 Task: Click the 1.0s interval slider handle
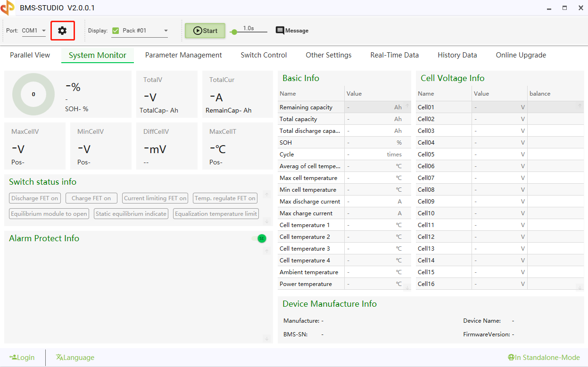pyautogui.click(x=234, y=32)
